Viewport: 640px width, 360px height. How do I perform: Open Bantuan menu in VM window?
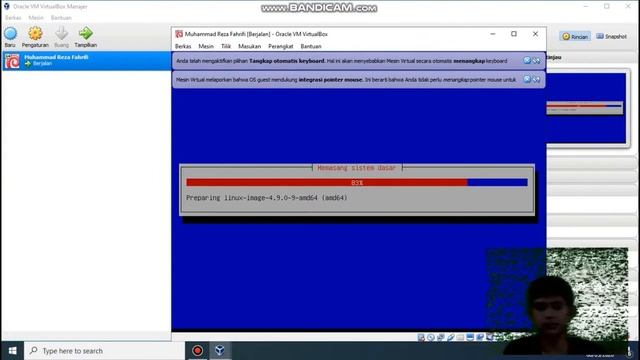click(x=311, y=46)
